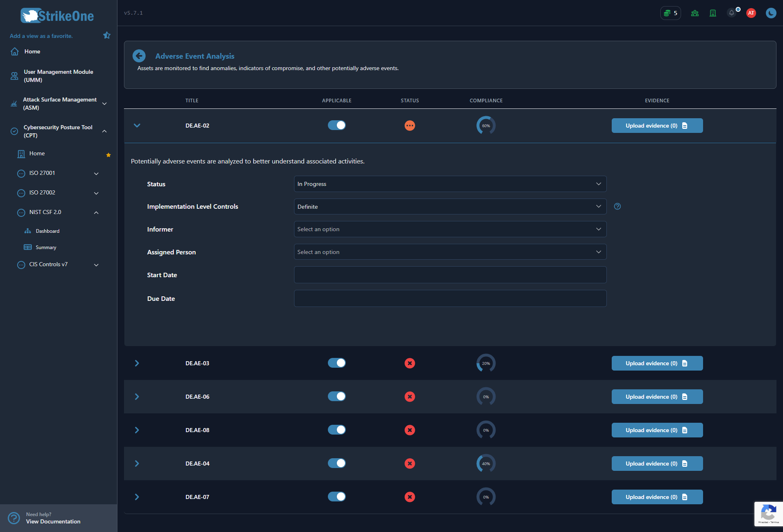783x532 pixels.
Task: Click the NIST CSF Summary icon
Action: 28,247
